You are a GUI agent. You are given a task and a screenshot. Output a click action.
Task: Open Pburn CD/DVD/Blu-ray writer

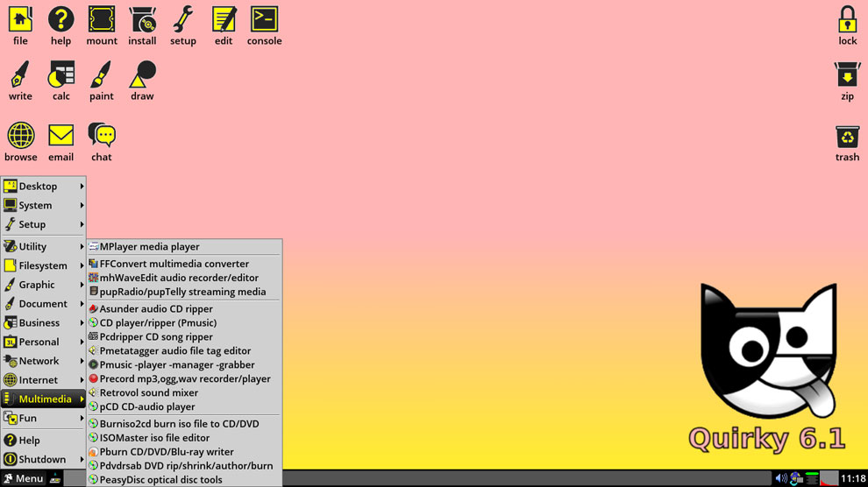pos(184,452)
